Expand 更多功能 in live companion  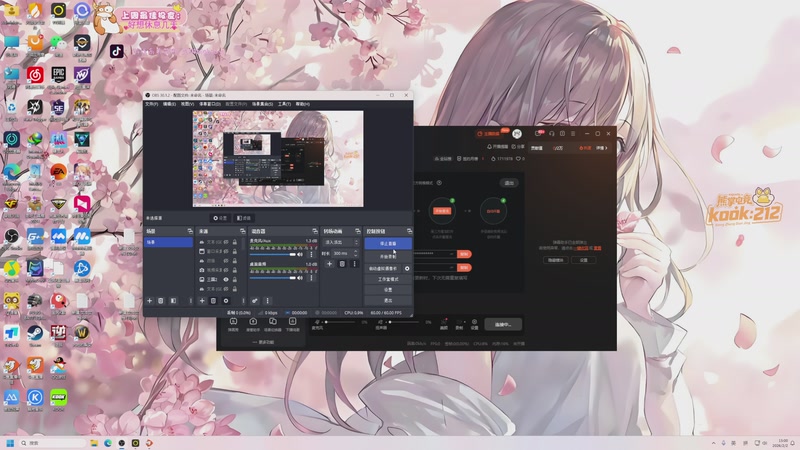pos(263,342)
